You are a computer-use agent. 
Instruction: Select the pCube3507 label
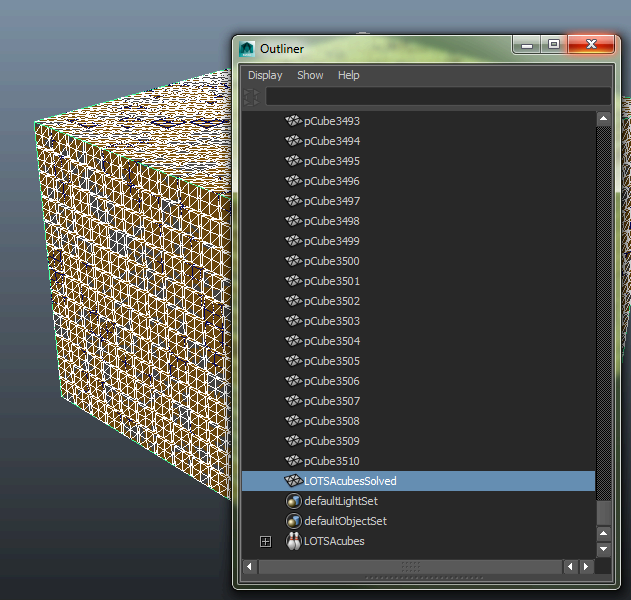pyautogui.click(x=332, y=402)
